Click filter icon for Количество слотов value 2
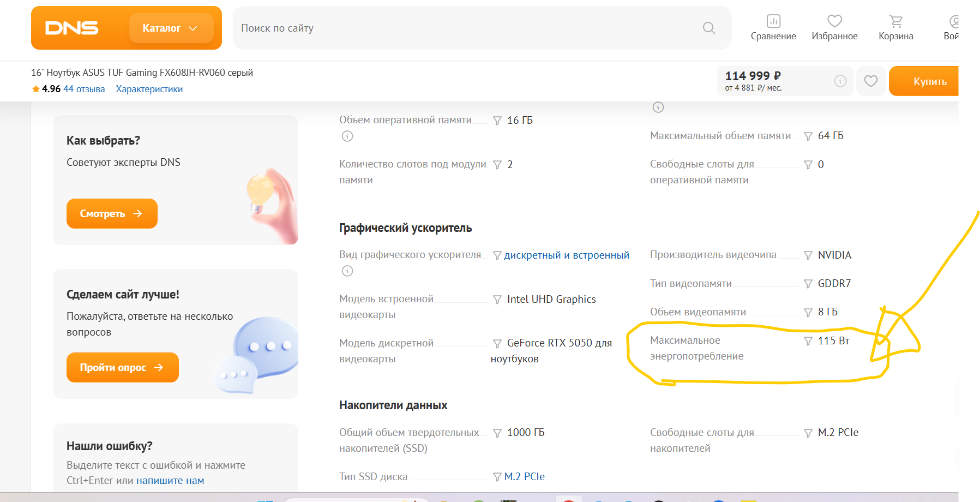The width and height of the screenshot is (980, 502). 497,165
